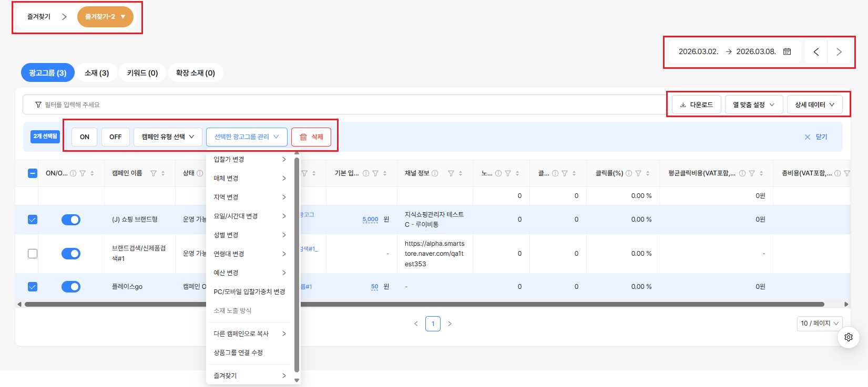Image resolution: width=868 pixels, height=387 pixels.
Task: Click the filter icon in 캠페인 이름 column
Action: (x=154, y=173)
